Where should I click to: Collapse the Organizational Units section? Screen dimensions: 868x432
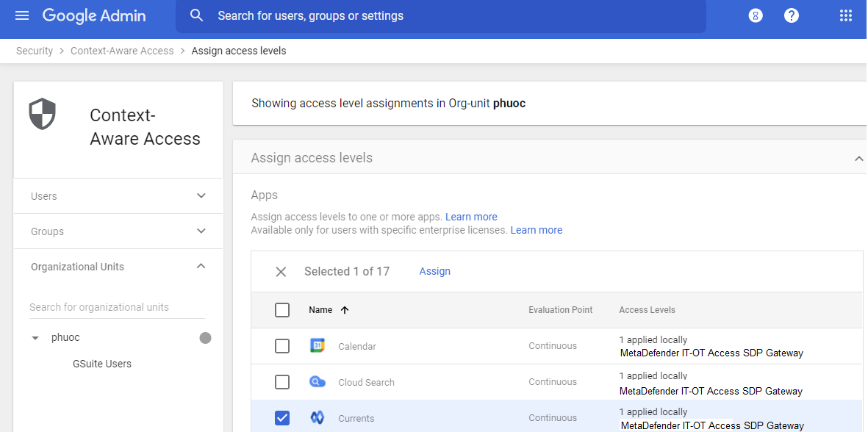201,267
